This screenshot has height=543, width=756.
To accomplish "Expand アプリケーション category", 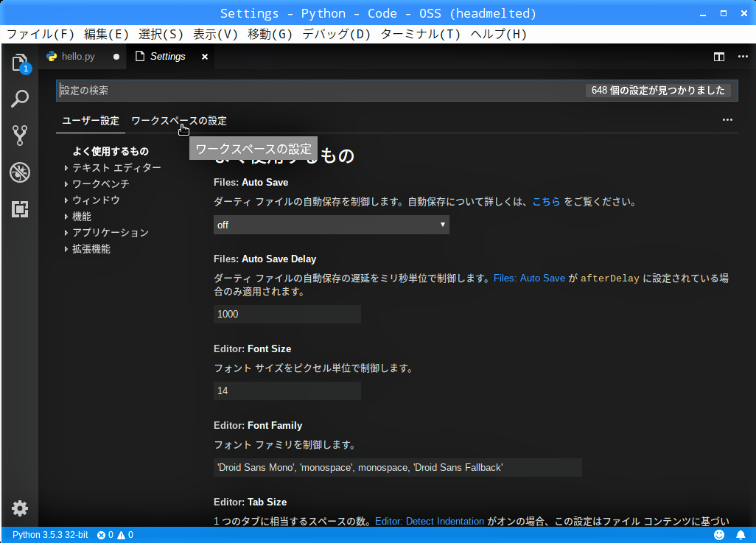I will click(110, 232).
